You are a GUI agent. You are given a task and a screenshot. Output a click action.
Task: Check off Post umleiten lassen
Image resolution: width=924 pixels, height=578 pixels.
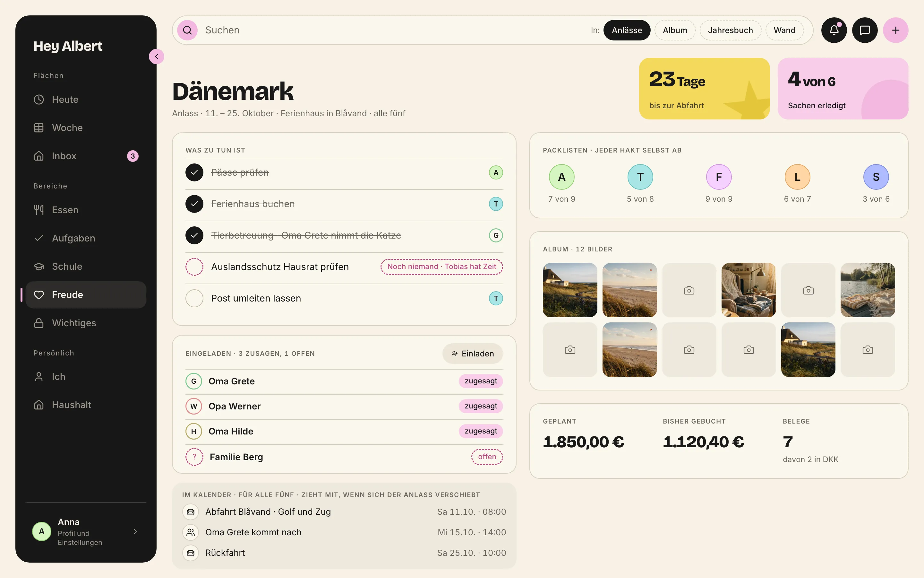pyautogui.click(x=194, y=298)
